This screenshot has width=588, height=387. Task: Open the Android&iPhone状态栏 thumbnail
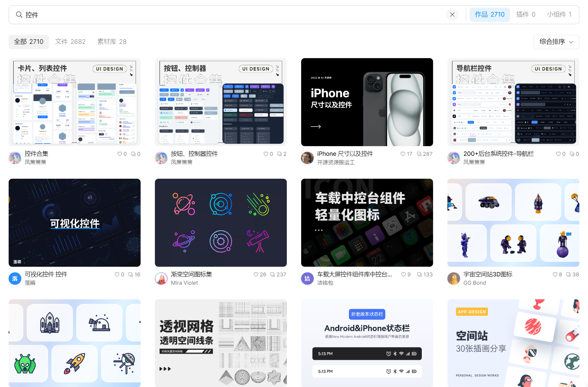[x=367, y=343]
